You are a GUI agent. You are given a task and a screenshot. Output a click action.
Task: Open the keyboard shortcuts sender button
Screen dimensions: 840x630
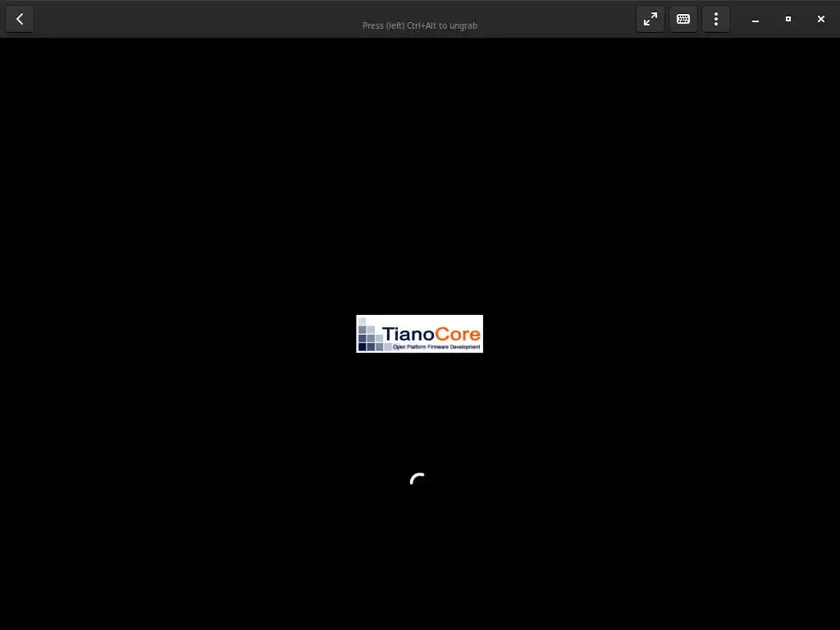(683, 20)
